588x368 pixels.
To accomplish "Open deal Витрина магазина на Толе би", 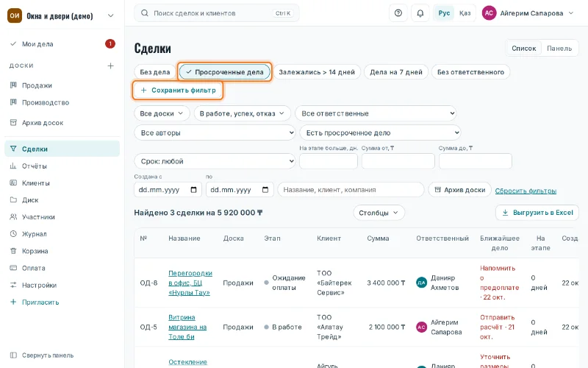I will pos(187,327).
